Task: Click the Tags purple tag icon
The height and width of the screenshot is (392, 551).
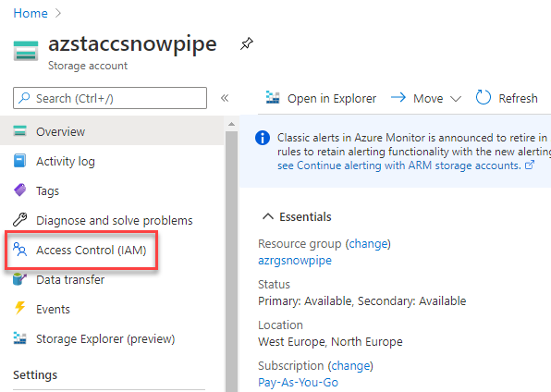Action: point(20,190)
